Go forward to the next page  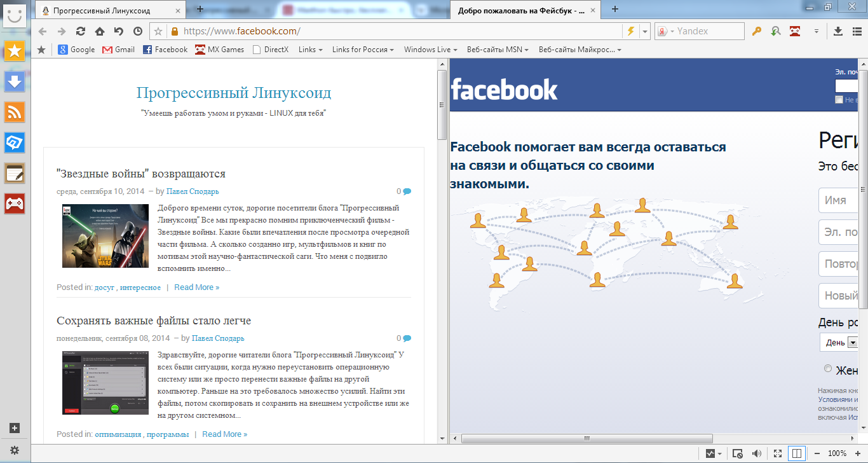click(x=62, y=31)
